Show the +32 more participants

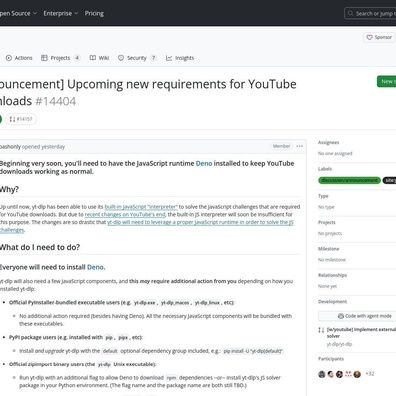pyautogui.click(x=370, y=374)
